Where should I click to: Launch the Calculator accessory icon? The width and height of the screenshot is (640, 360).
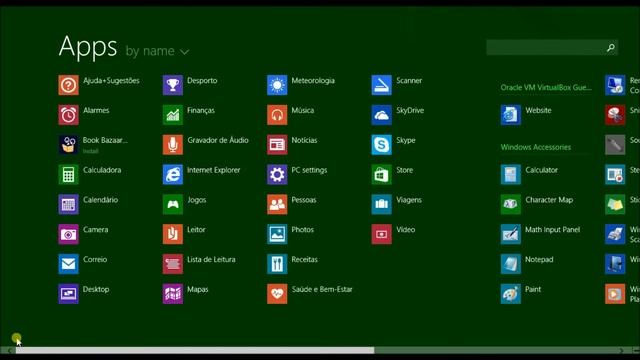[x=511, y=174]
